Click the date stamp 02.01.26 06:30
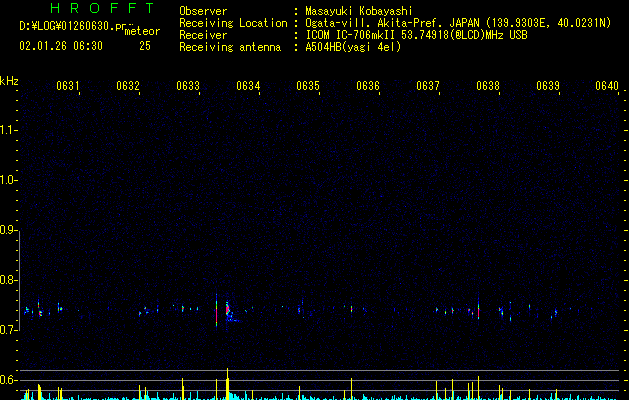The height and width of the screenshot is (400, 629). (61, 46)
